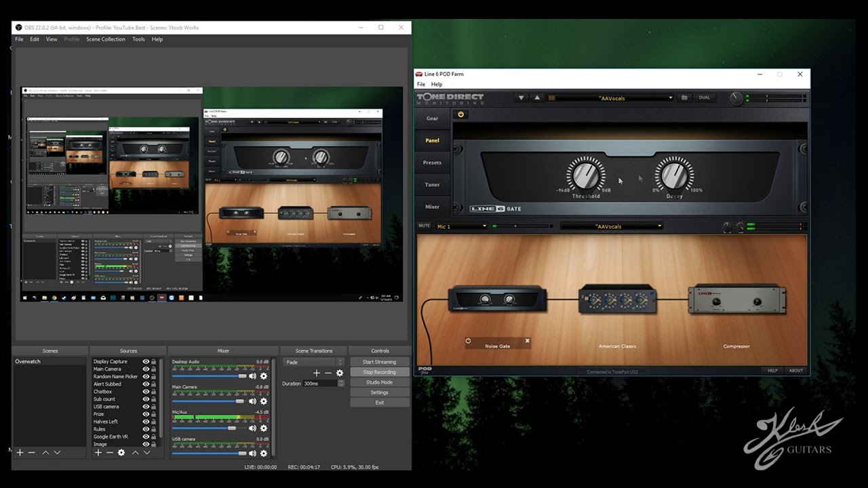Open Tools menu in OBS
Viewport: 868px width, 488px height.
point(138,39)
